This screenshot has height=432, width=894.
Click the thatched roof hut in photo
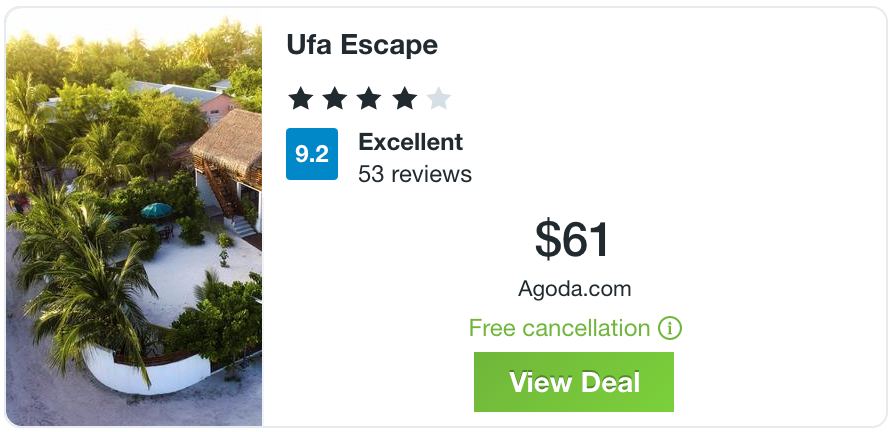point(230,137)
